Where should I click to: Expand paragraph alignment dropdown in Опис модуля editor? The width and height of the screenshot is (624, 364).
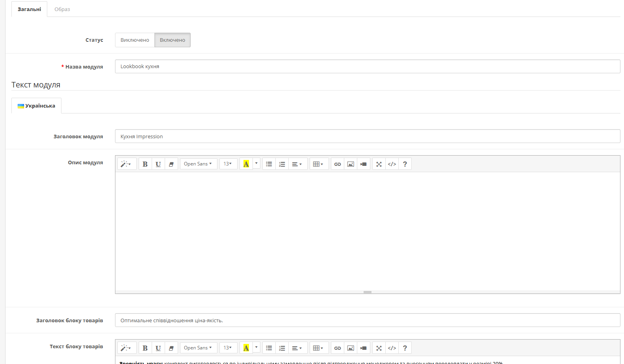coord(298,164)
